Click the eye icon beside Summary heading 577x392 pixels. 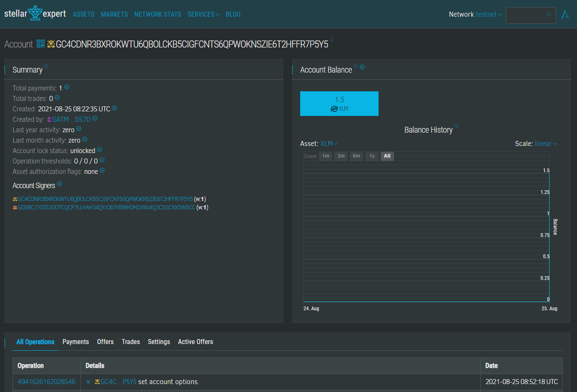click(x=46, y=66)
